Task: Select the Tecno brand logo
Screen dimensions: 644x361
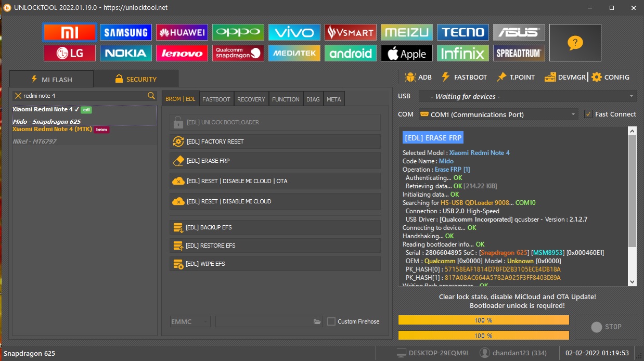Action: click(x=463, y=32)
